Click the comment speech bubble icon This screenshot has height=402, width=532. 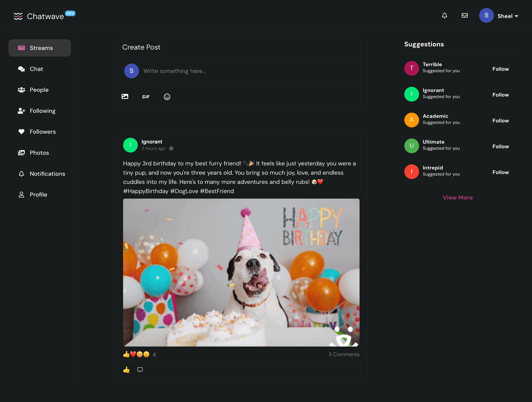pos(140,370)
